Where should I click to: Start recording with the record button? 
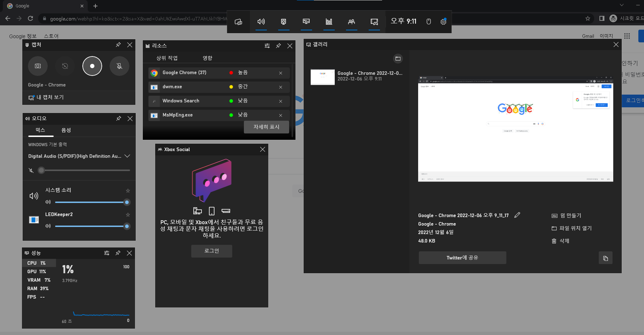92,66
